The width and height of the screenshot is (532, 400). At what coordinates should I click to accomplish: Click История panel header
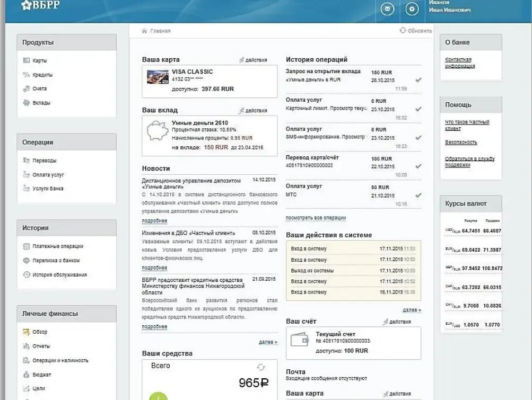pyautogui.click(x=66, y=228)
